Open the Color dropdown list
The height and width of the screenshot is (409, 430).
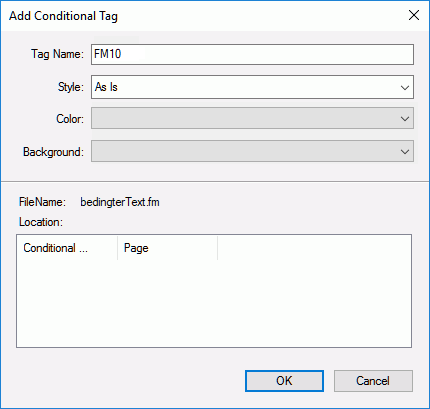252,118
